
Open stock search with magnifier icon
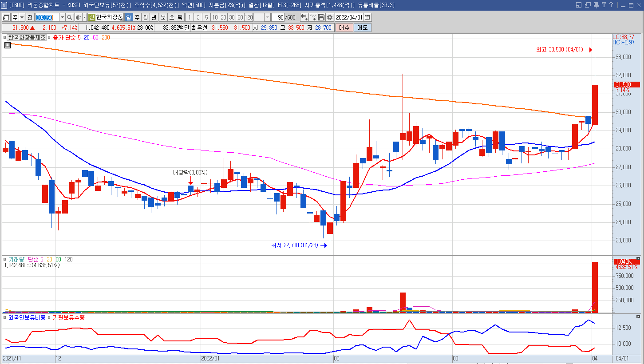click(70, 17)
